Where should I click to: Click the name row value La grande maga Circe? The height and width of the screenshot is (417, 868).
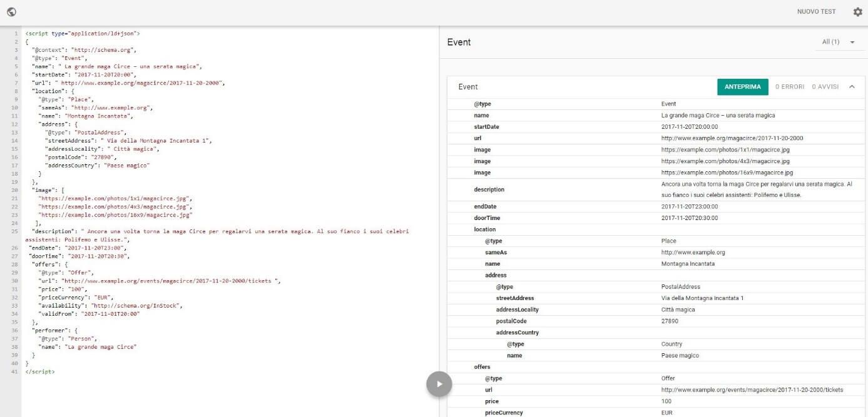[x=718, y=116]
